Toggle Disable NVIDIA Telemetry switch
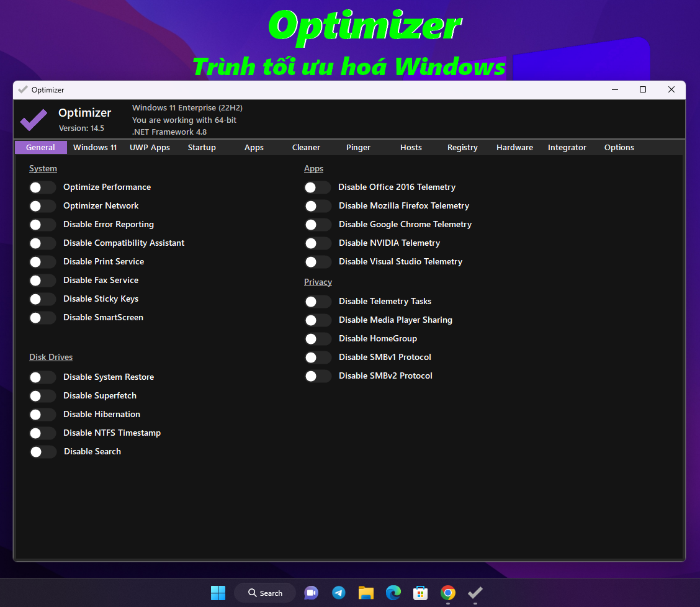This screenshot has width=700, height=607. click(x=318, y=243)
